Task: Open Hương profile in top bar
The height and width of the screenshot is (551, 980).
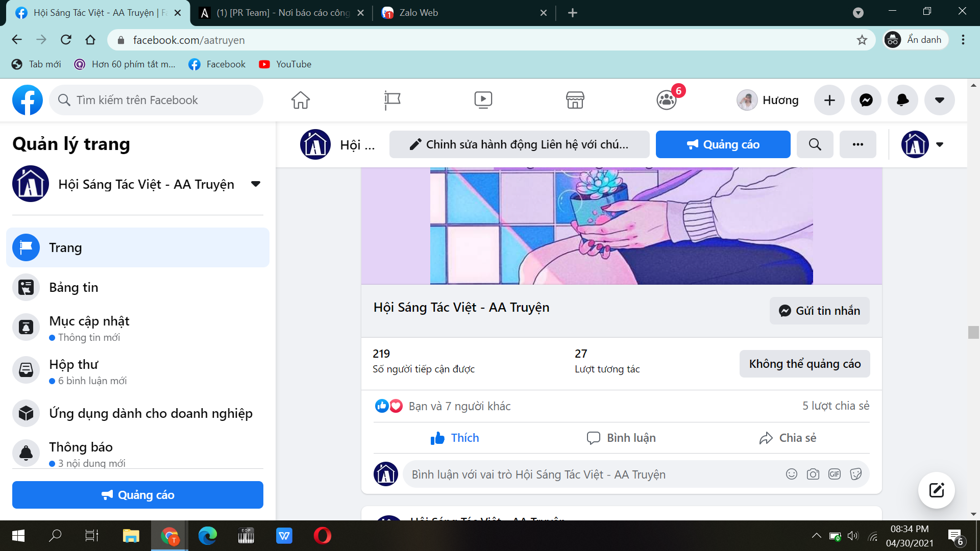Action: [768, 100]
